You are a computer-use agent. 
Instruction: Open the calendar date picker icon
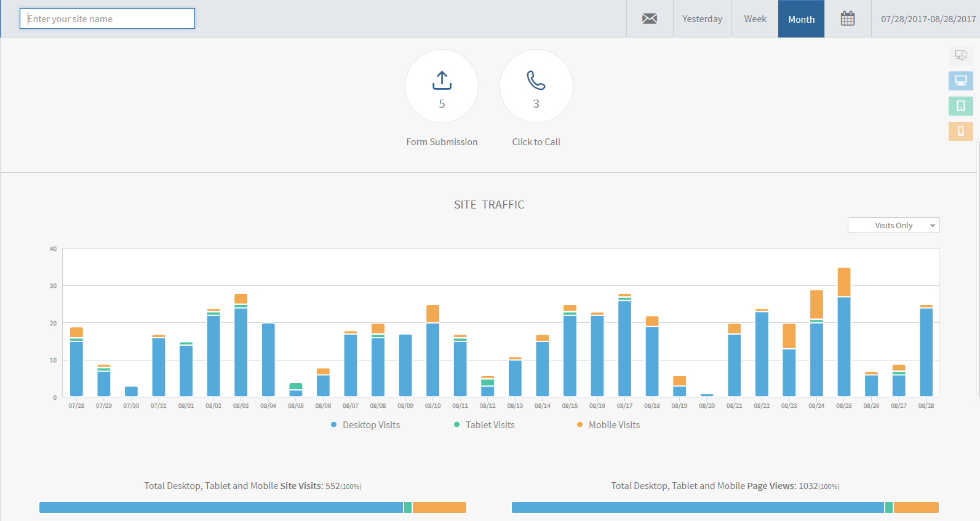848,18
